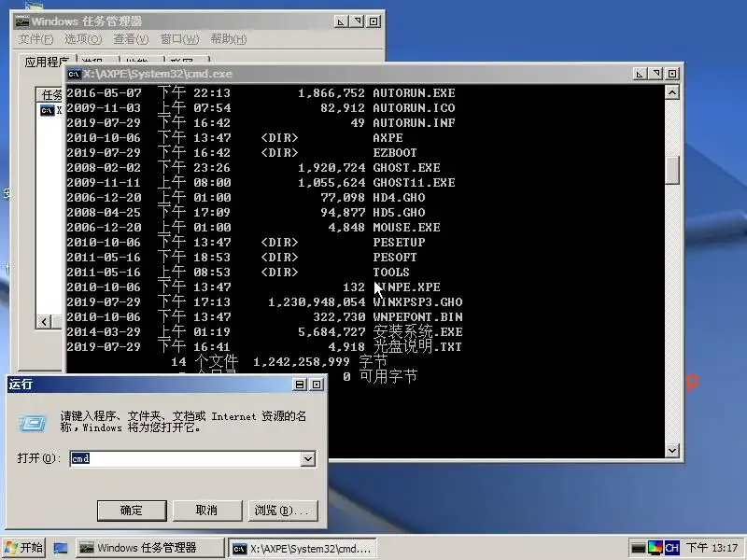The image size is (747, 560).
Task: Maximize the cmd.exe window
Action: tap(655, 74)
